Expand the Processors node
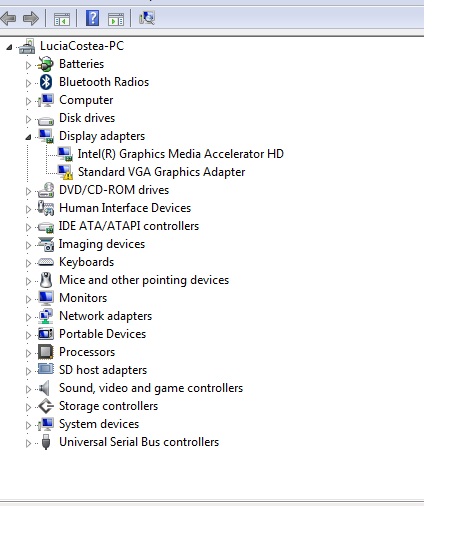This screenshot has width=460, height=537. click(28, 353)
